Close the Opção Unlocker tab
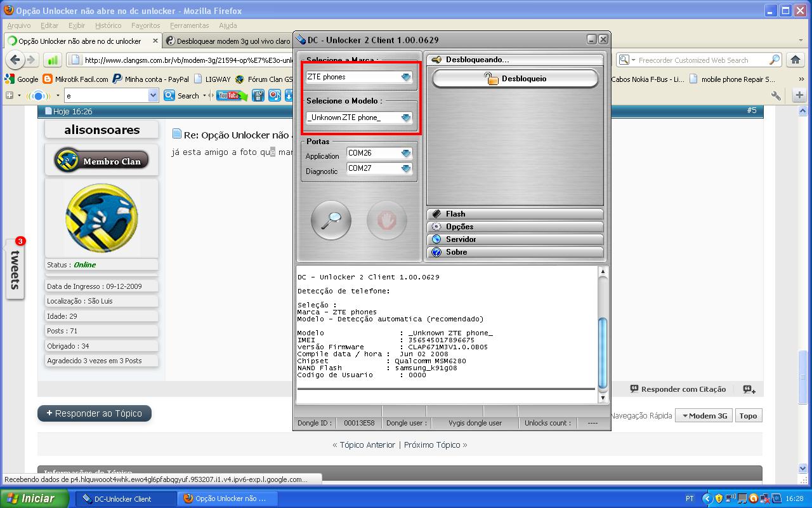 [x=155, y=41]
